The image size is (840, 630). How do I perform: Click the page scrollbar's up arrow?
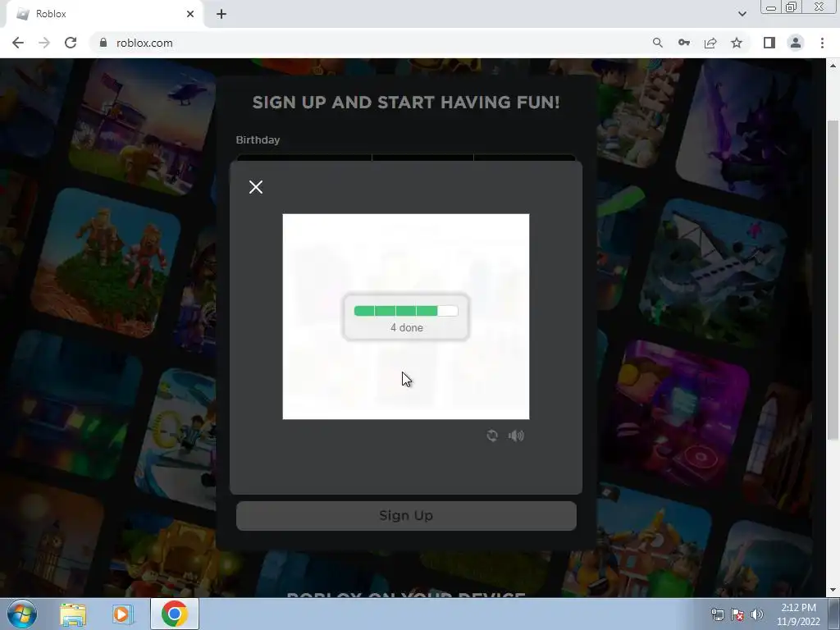pos(833,66)
